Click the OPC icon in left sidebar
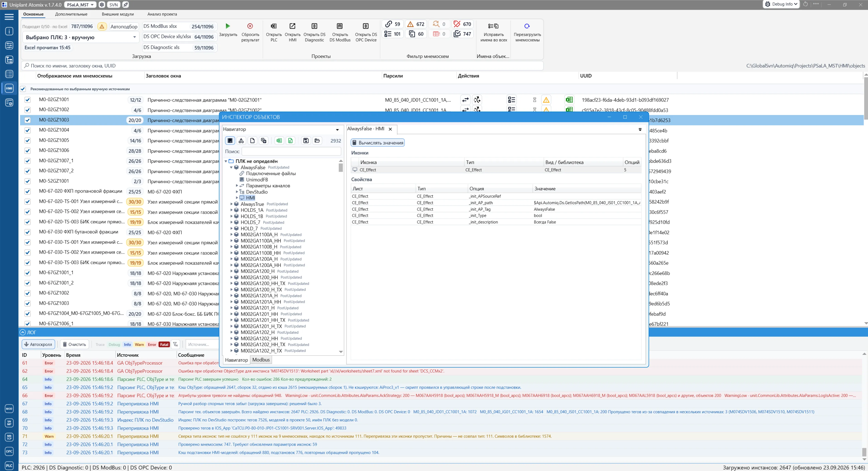The width and height of the screenshot is (868, 471). (9, 451)
